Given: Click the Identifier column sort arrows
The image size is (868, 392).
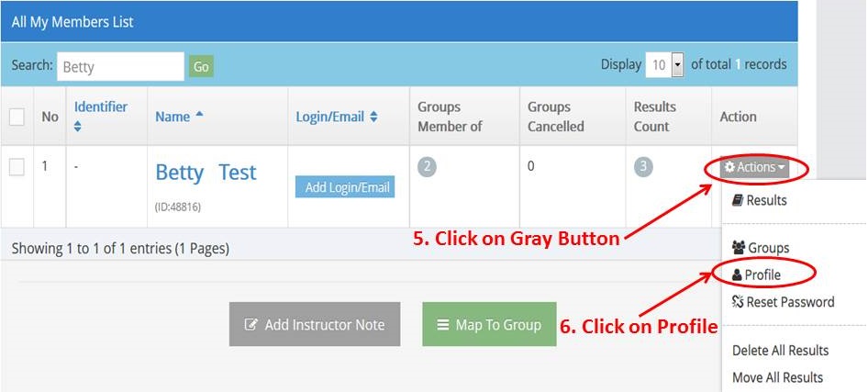Looking at the screenshot, I should point(77,127).
